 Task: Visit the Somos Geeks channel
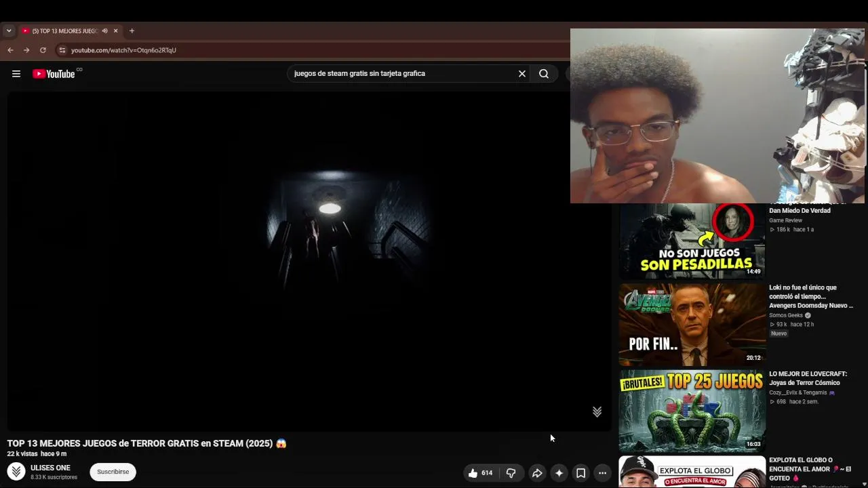(x=786, y=315)
